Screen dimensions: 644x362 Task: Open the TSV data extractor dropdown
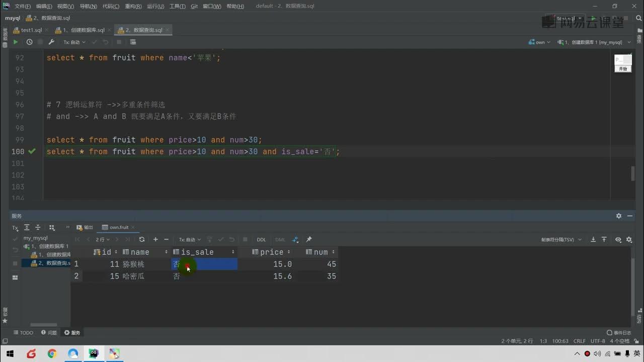click(561, 240)
